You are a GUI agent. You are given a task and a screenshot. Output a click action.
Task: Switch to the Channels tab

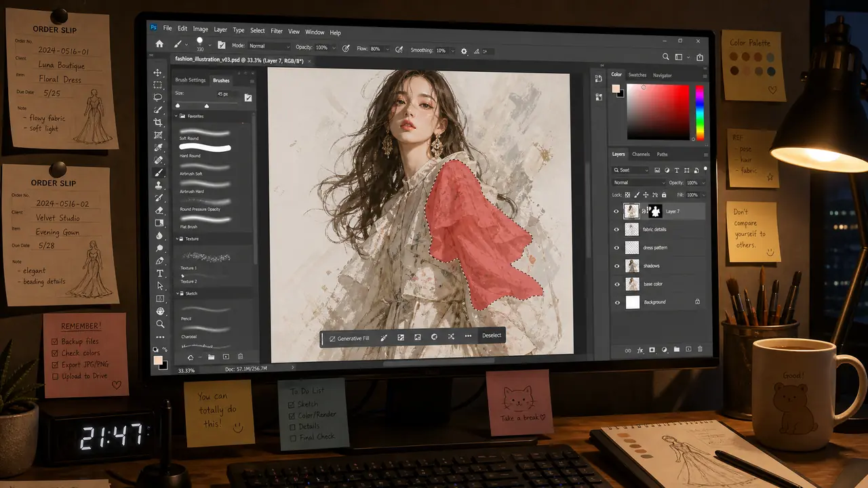(x=641, y=155)
